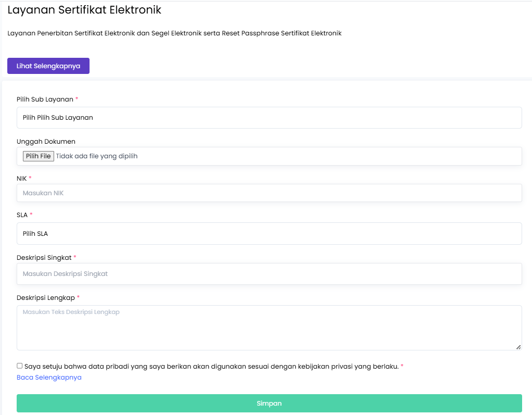Click the 'Pilih Sub Layanan' field label
This screenshot has width=532, height=415.
(45, 99)
